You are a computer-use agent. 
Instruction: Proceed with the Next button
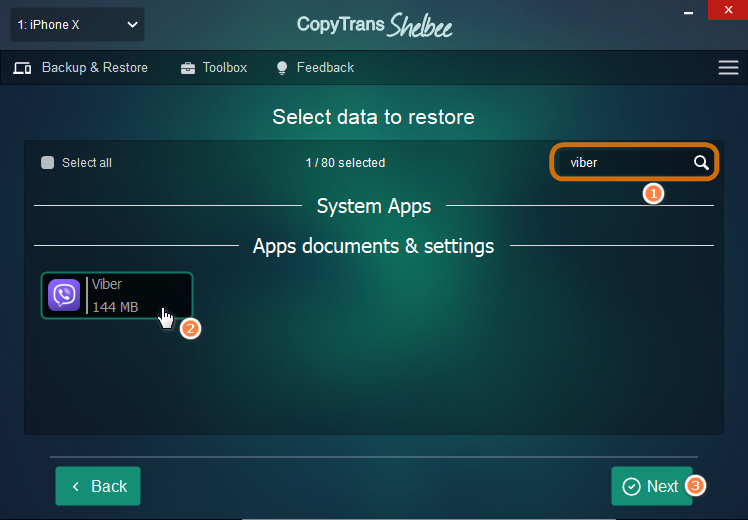pyautogui.click(x=652, y=486)
